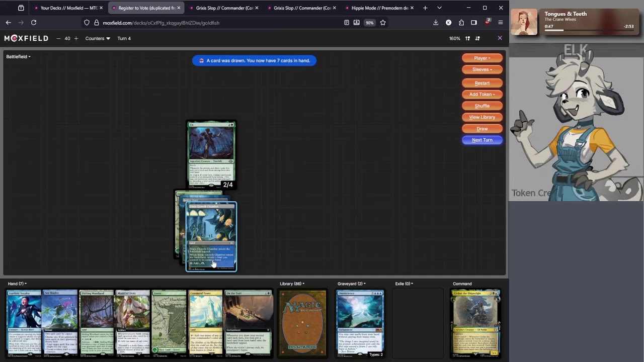Click the red extension icon with badge
Image resolution: width=644 pixels, height=362 pixels.
(487, 23)
